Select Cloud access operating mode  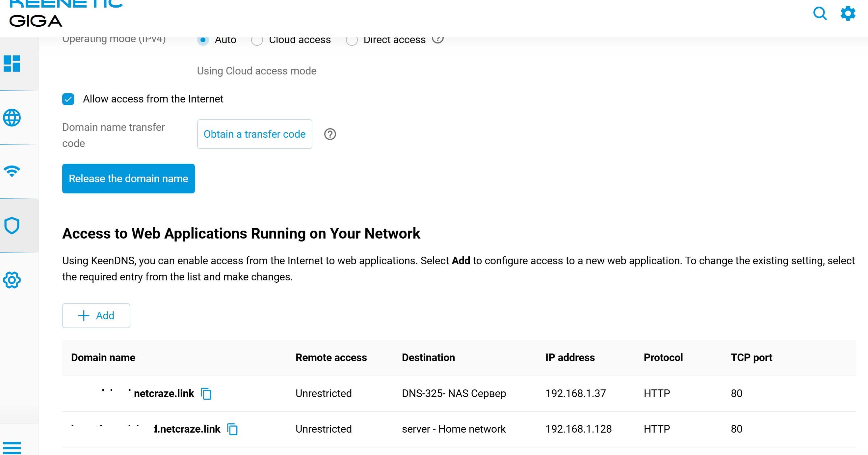257,40
